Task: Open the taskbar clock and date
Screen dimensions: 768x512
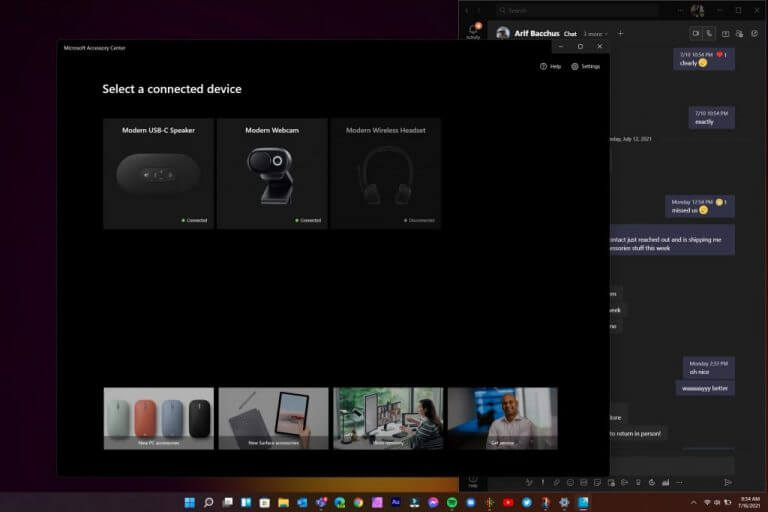Action: coord(749,502)
